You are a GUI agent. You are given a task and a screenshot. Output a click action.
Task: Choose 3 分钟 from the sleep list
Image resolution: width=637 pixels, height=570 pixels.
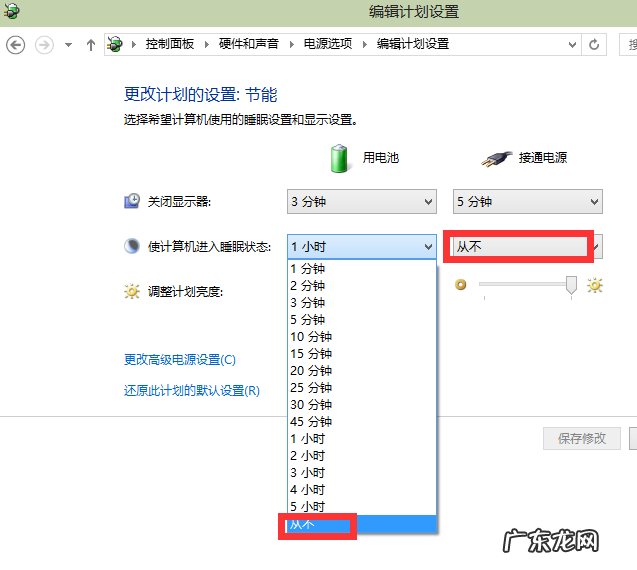pos(362,303)
